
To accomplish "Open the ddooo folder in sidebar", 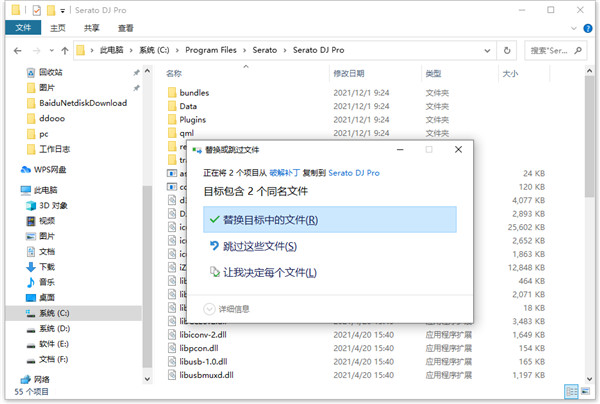I will 52,118.
